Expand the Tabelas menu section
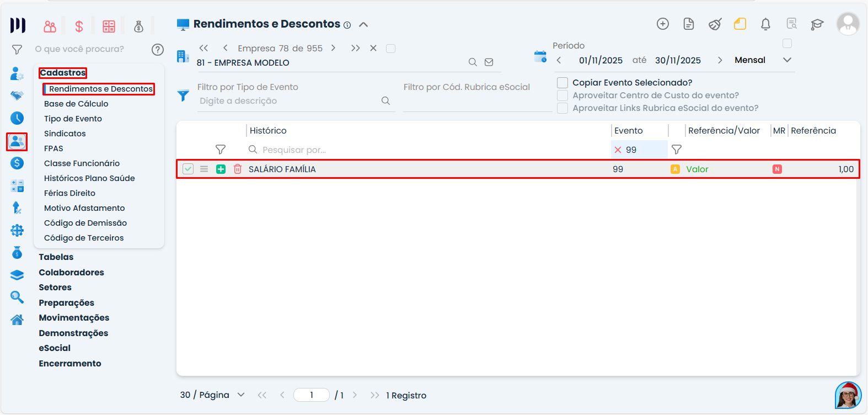 tap(56, 257)
